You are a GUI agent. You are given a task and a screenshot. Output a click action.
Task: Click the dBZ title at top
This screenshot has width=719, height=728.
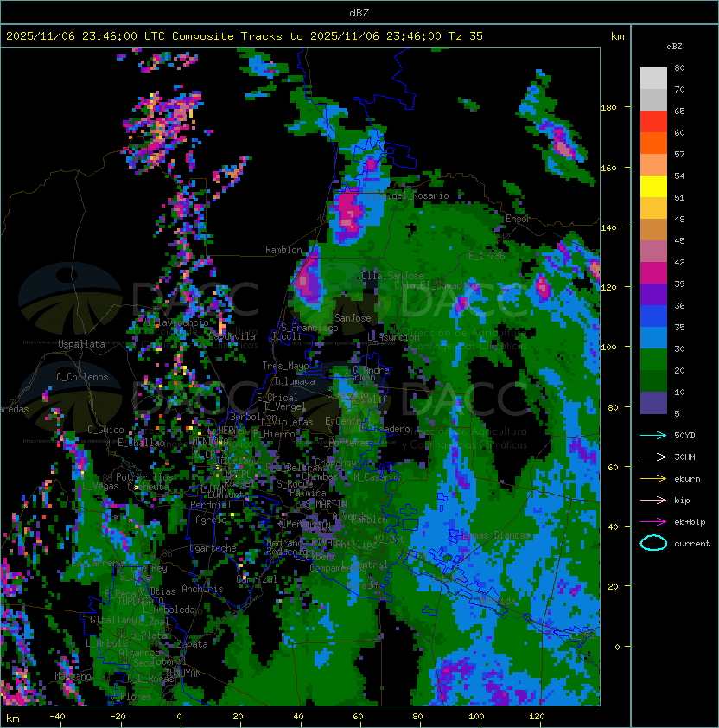pos(359,13)
